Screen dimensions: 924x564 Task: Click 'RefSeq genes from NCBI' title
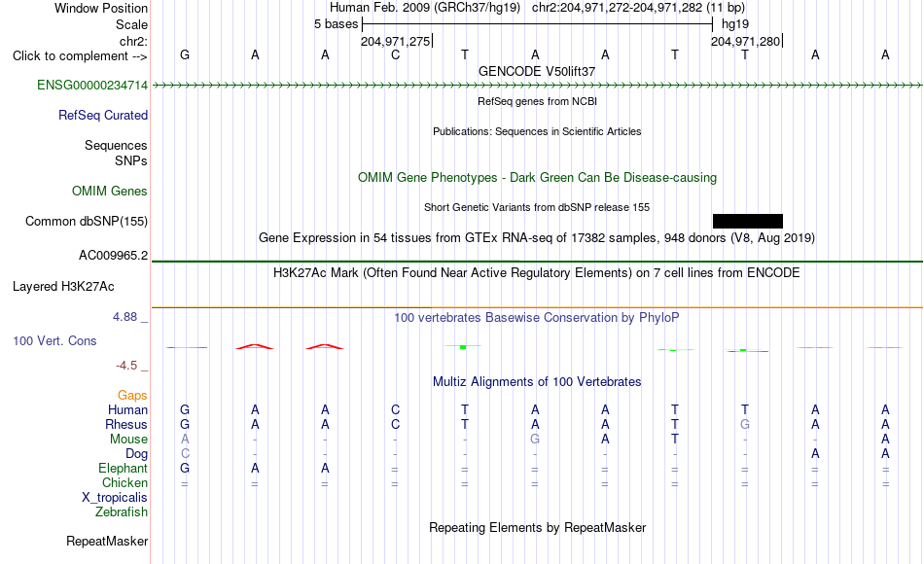(x=537, y=101)
